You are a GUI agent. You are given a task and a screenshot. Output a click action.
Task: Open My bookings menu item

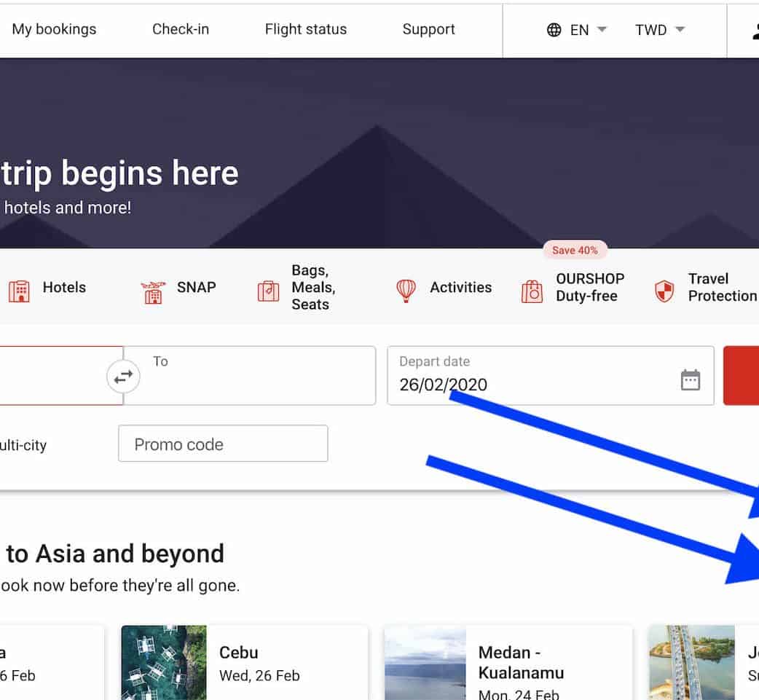54,30
